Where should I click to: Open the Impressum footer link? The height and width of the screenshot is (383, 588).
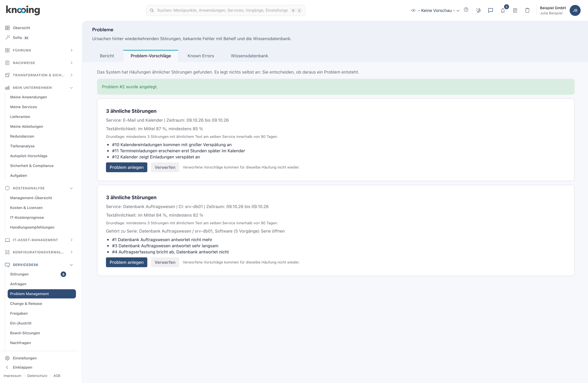(x=12, y=376)
